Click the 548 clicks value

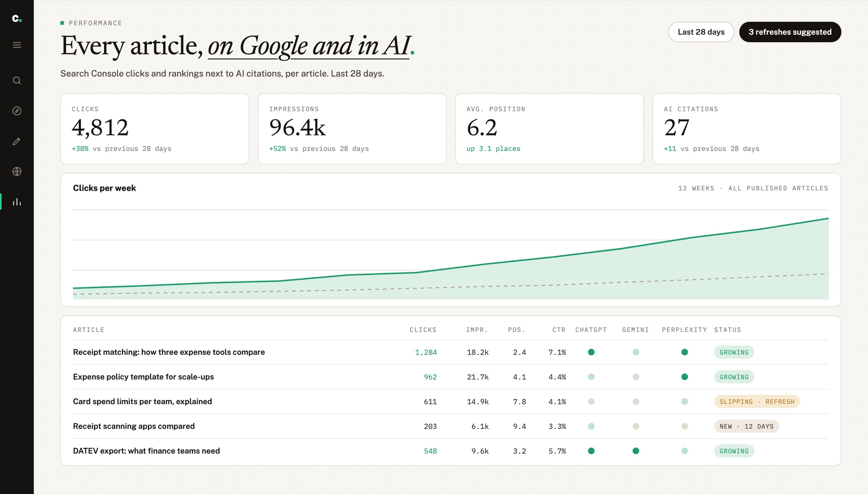click(430, 451)
